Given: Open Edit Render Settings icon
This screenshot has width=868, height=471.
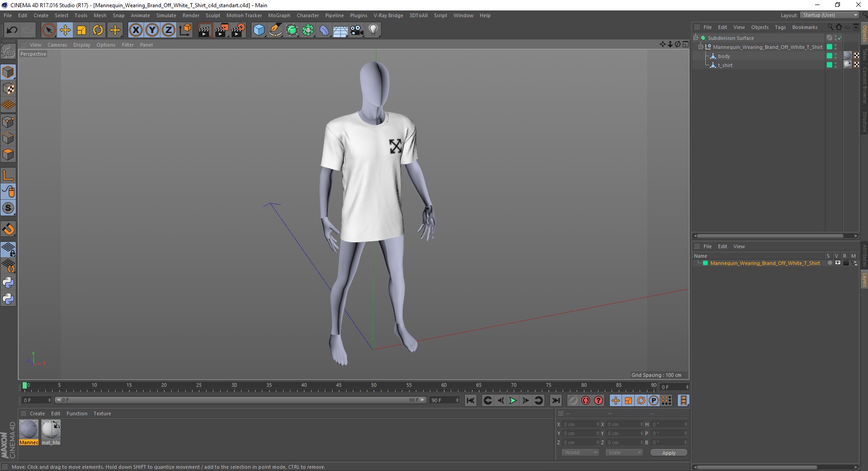Looking at the screenshot, I should pyautogui.click(x=238, y=30).
